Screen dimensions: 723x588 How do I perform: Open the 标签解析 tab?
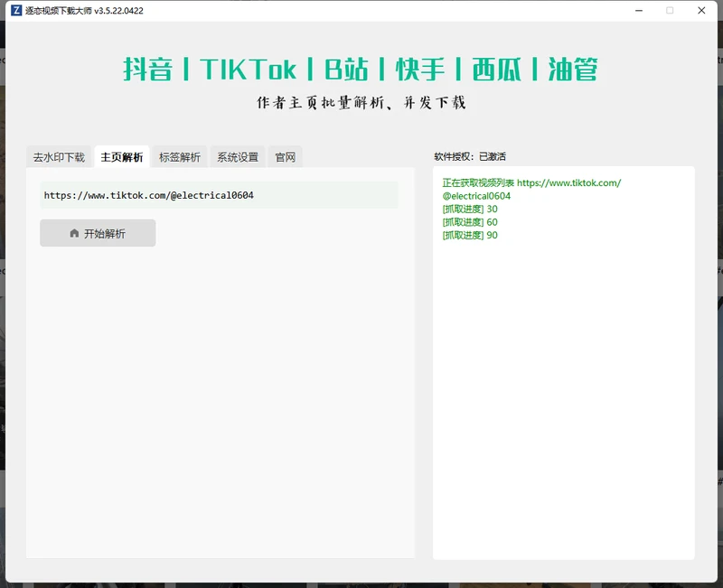coord(180,157)
